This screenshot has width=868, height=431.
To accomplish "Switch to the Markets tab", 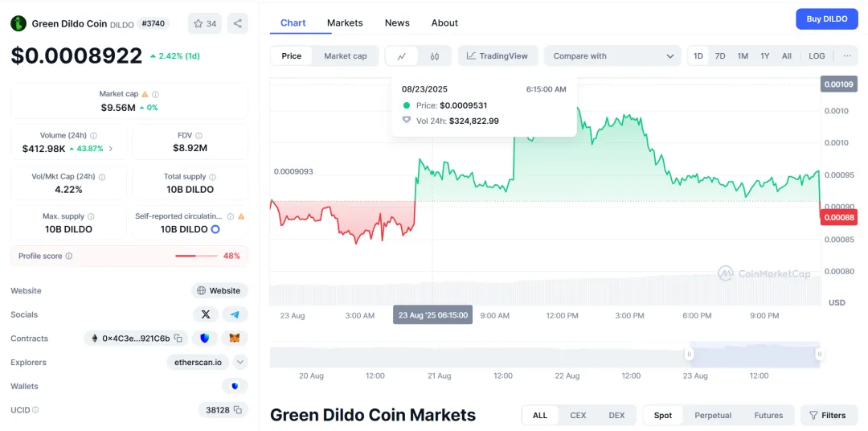I will coord(345,23).
